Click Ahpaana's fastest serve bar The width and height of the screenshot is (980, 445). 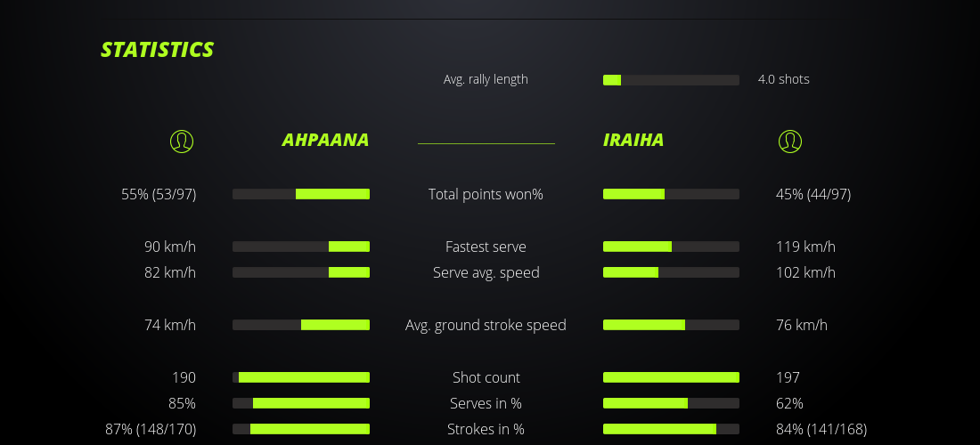click(301, 247)
